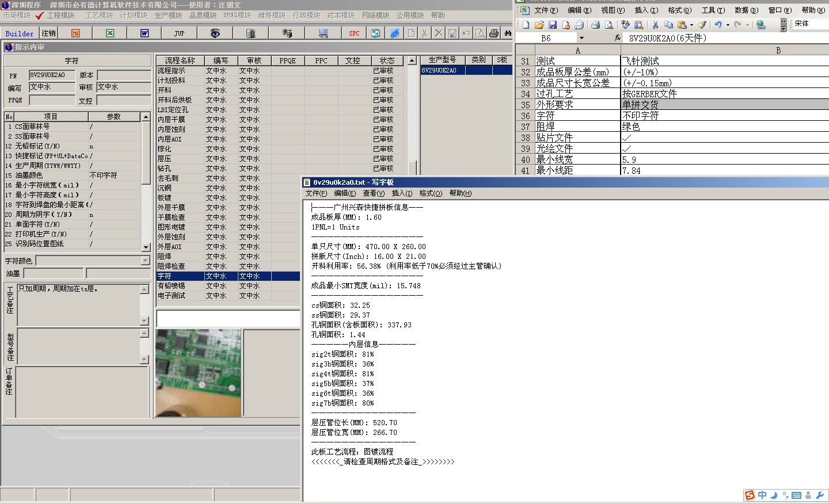Open WordPad's 插入(I) menu
This screenshot has height=504, width=829.
point(402,193)
